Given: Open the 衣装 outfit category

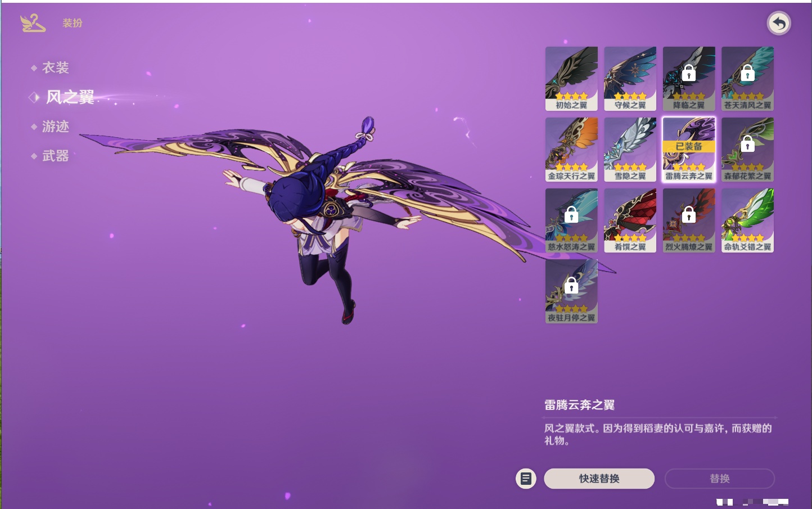Looking at the screenshot, I should pyautogui.click(x=55, y=68).
